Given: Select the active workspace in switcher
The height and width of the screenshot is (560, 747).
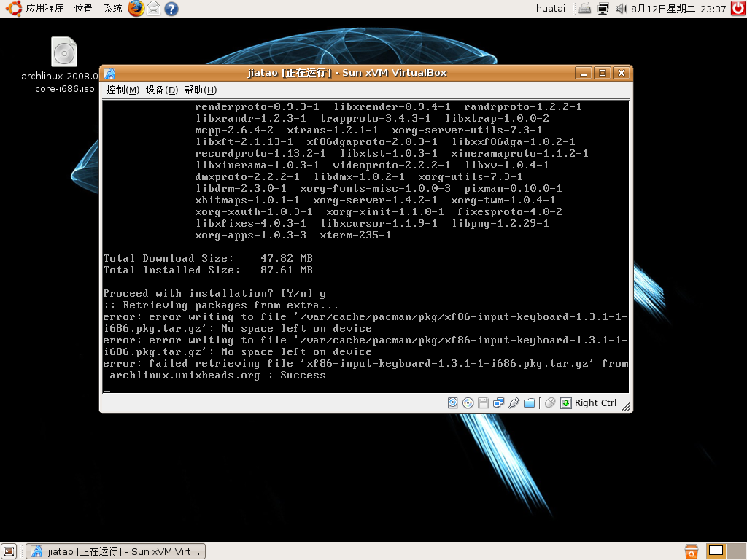Looking at the screenshot, I should (716, 551).
